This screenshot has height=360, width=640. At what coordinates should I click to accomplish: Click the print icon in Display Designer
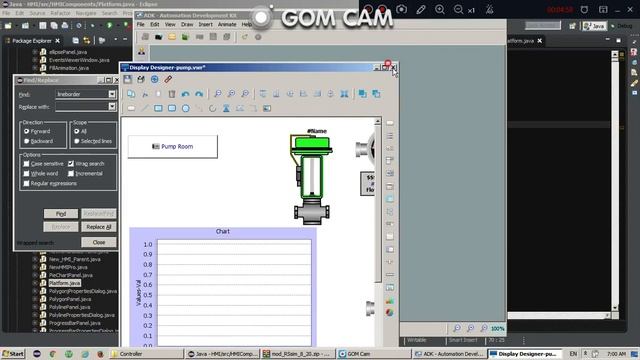[x=141, y=79]
